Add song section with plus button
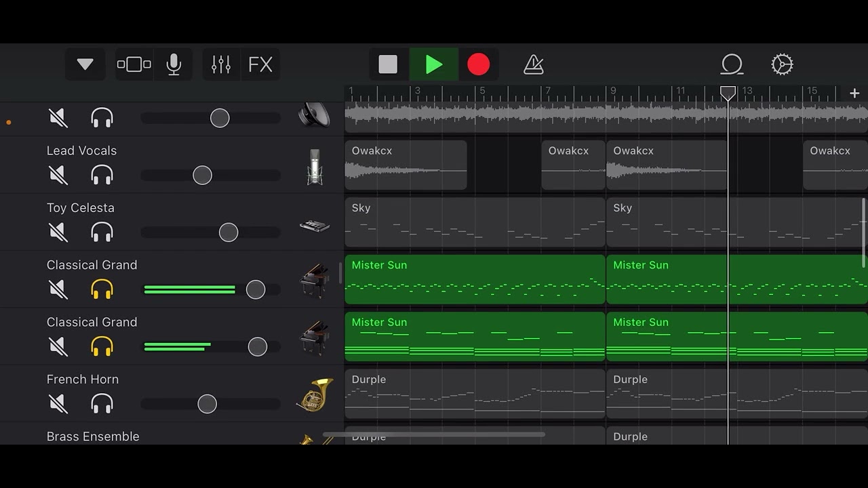 [854, 94]
